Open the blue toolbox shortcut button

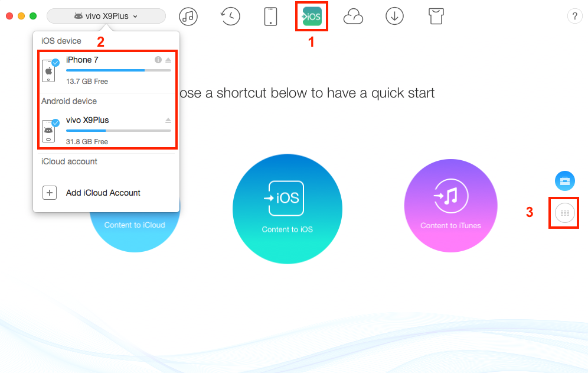click(x=565, y=181)
